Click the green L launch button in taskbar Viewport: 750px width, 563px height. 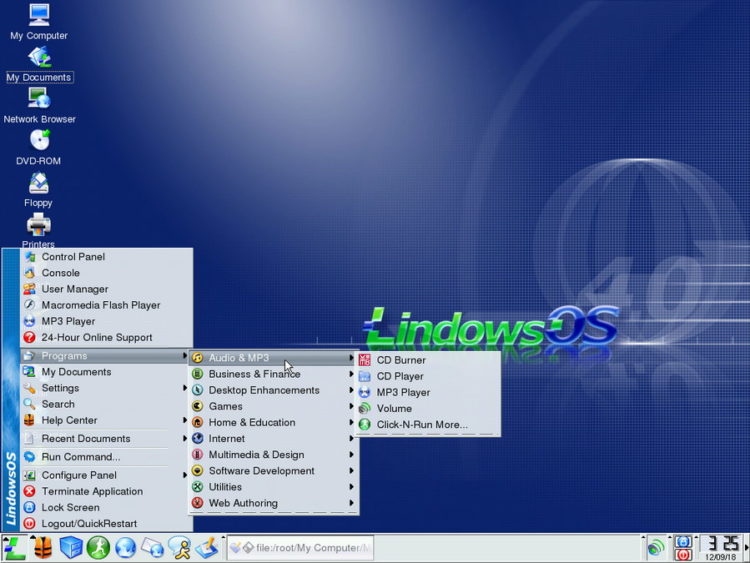14,547
